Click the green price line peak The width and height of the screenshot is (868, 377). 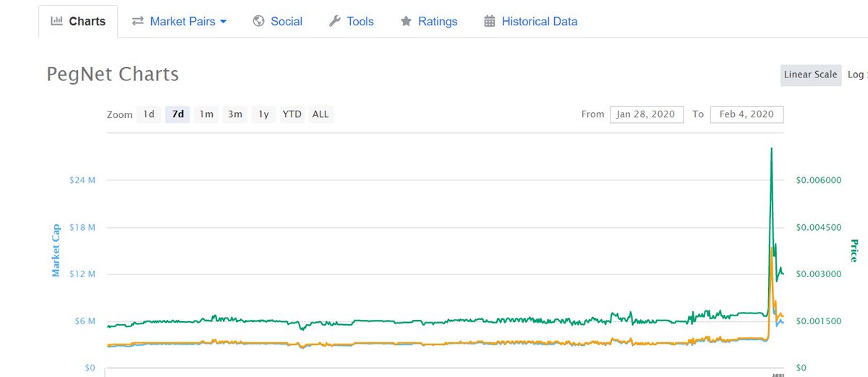(x=772, y=149)
